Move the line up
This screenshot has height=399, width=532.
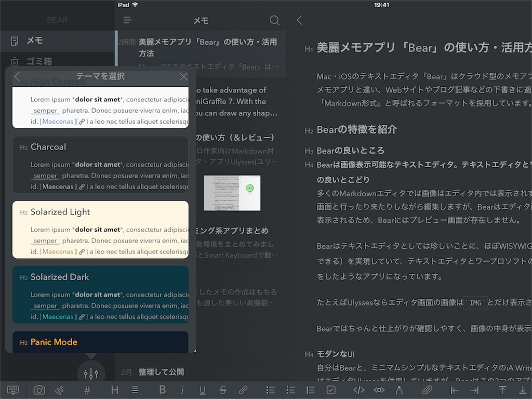(502, 390)
